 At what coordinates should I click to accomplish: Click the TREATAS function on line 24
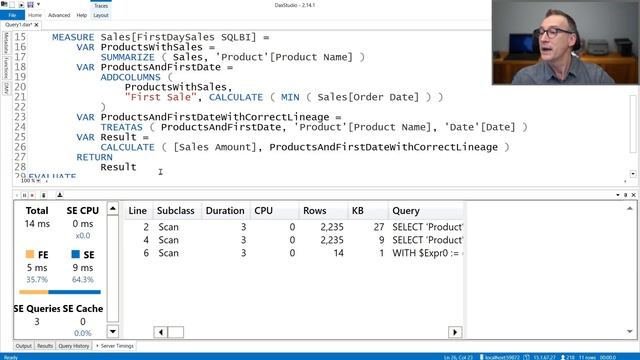[122, 127]
